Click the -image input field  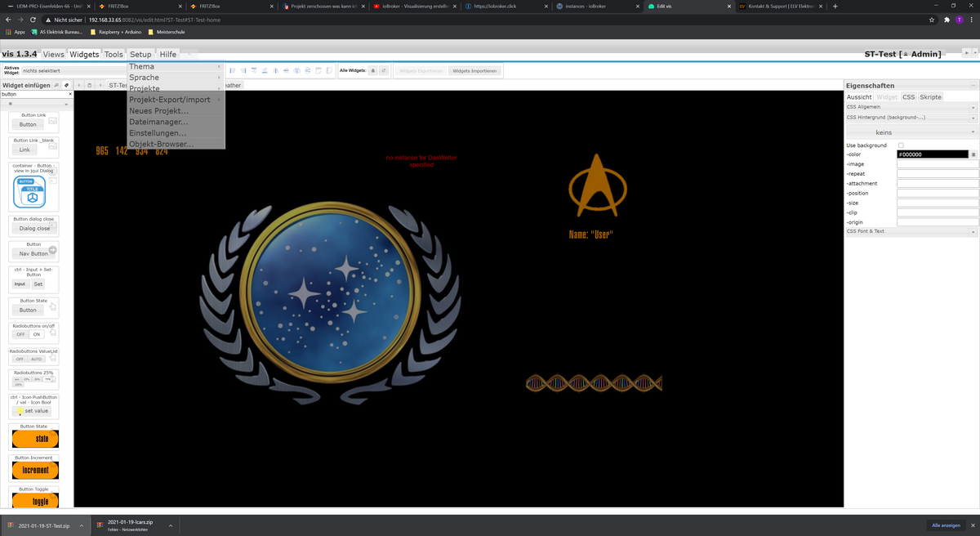tap(937, 164)
